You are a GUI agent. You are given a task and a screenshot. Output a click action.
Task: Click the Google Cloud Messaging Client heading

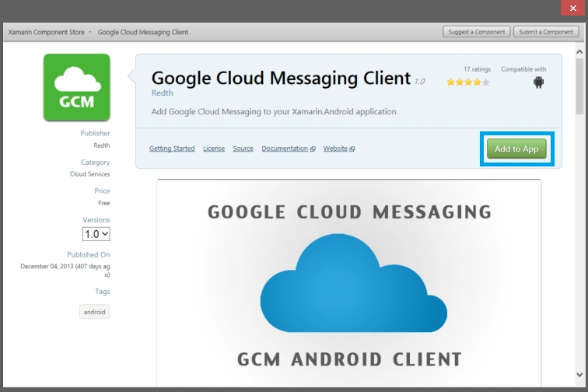[281, 78]
